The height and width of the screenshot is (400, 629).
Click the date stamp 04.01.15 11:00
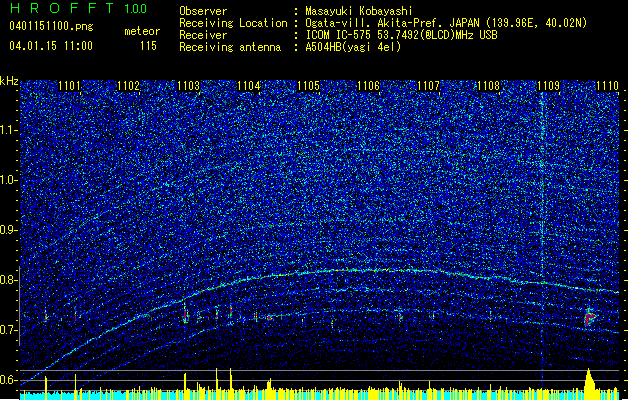[51, 45]
